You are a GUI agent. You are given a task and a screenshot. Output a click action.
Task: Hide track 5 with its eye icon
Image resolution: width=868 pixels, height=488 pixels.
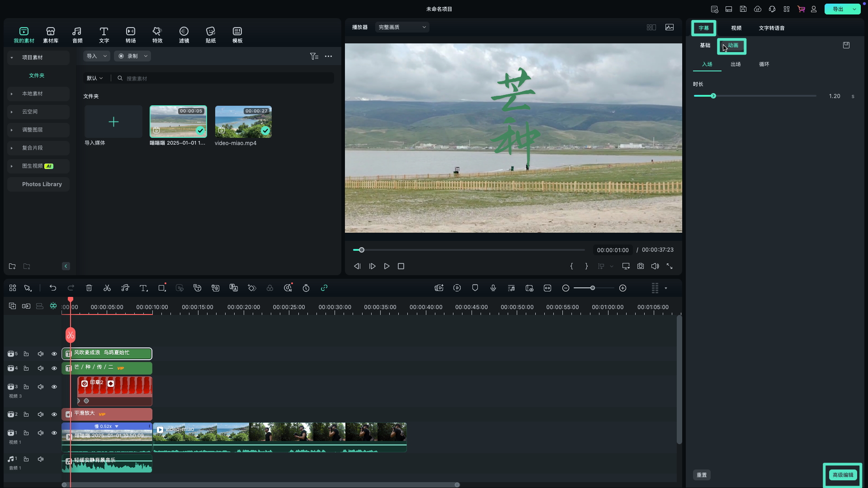[x=54, y=354]
